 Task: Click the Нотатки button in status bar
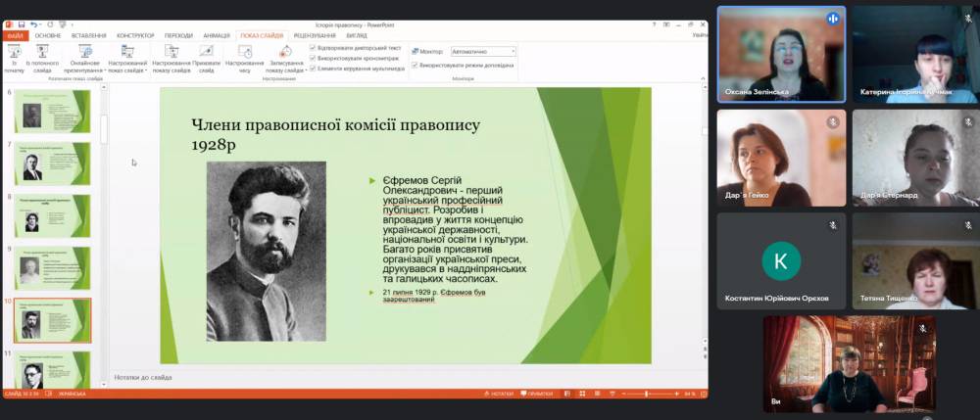(x=500, y=394)
